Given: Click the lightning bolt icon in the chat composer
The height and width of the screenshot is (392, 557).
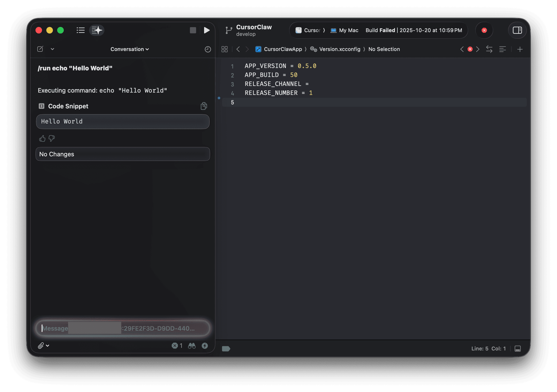Looking at the screenshot, I should tap(205, 345).
